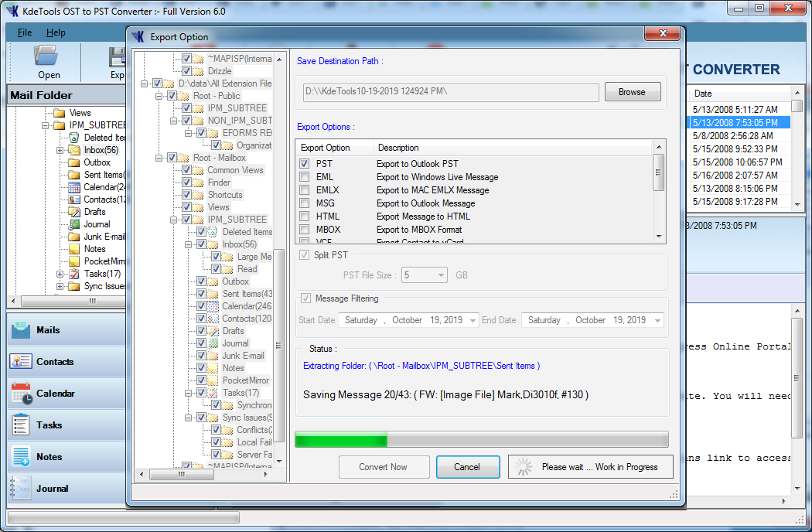Open Notes using its sidebar icon

coord(22,457)
